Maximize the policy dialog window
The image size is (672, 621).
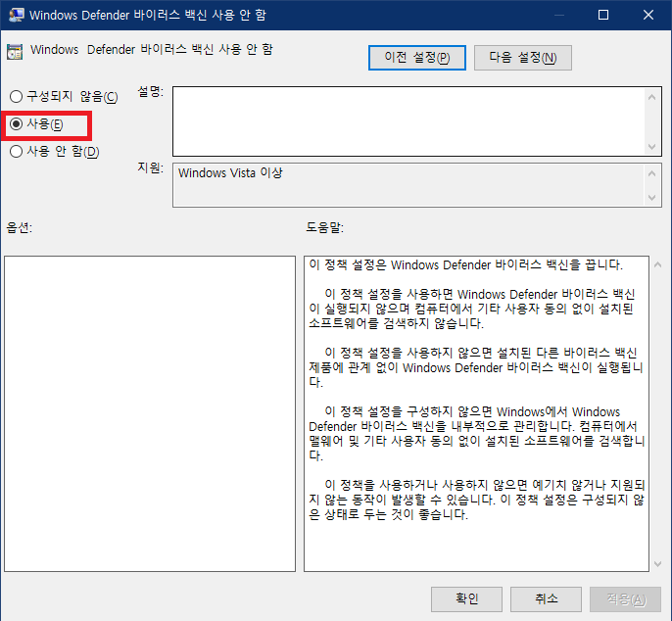click(x=603, y=15)
